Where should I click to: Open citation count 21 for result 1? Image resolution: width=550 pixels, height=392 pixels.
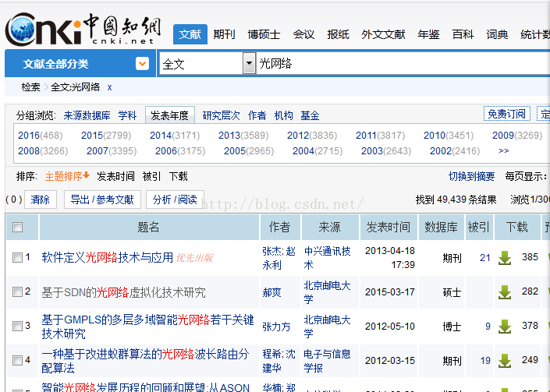point(485,258)
